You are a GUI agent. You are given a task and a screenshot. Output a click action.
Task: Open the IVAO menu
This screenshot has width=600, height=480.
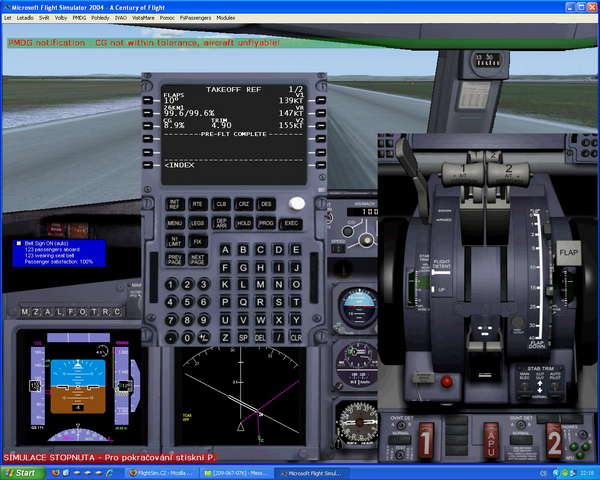click(x=121, y=18)
